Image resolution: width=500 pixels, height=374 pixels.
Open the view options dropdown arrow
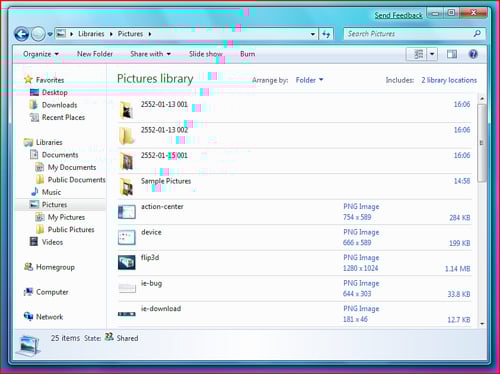tap(432, 54)
